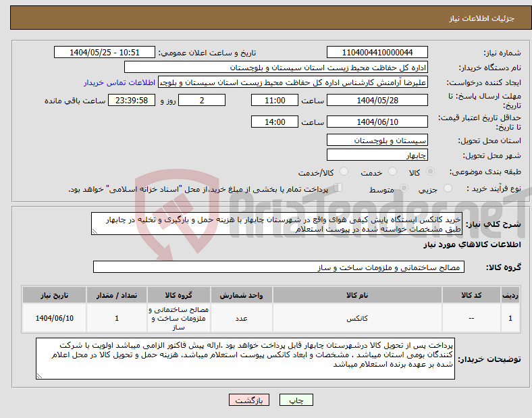Click the resize handle of description textarea
Image resolution: width=532 pixels, height=418 pixels.
pos(95,232)
